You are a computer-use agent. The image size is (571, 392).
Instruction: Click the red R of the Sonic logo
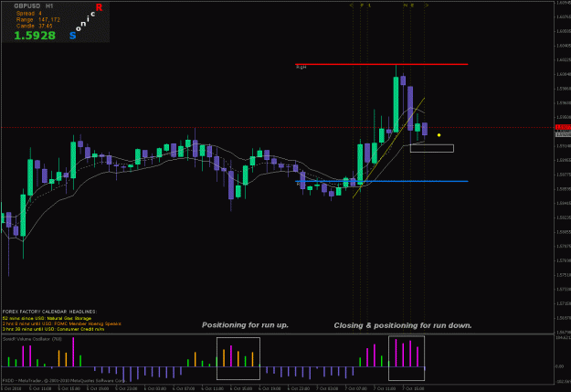point(99,7)
